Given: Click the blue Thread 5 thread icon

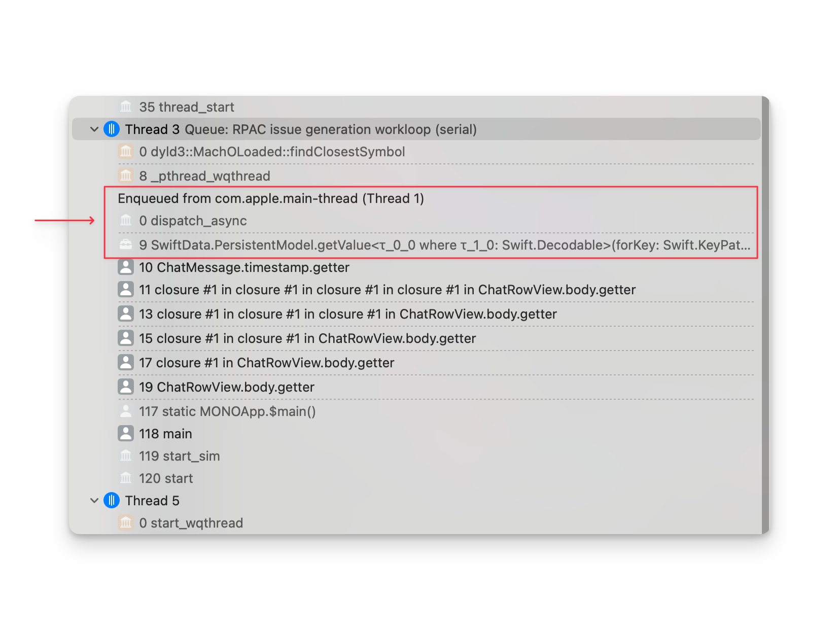Looking at the screenshot, I should click(x=112, y=501).
